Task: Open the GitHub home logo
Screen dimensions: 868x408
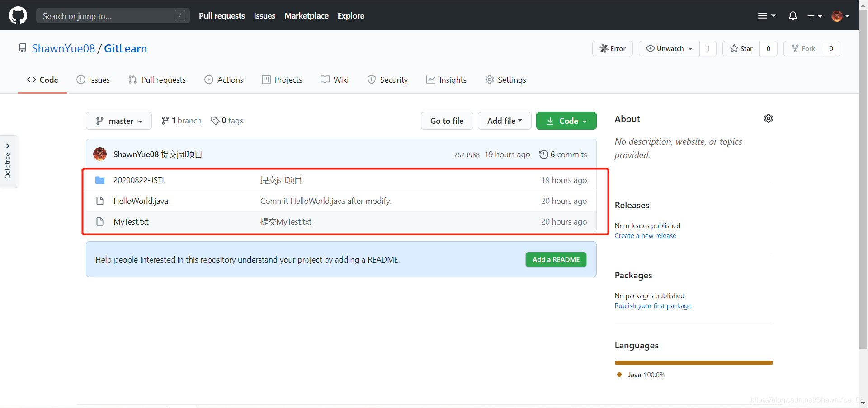Action: pos(18,15)
